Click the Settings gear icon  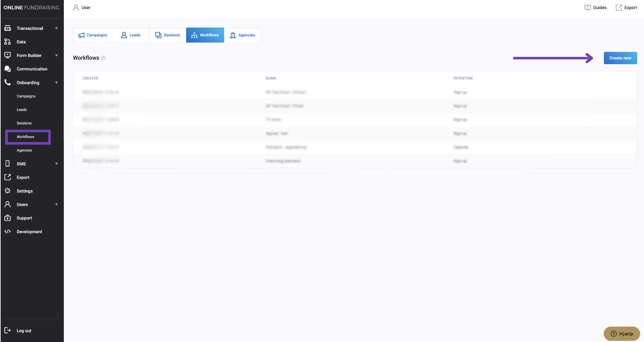(x=8, y=191)
